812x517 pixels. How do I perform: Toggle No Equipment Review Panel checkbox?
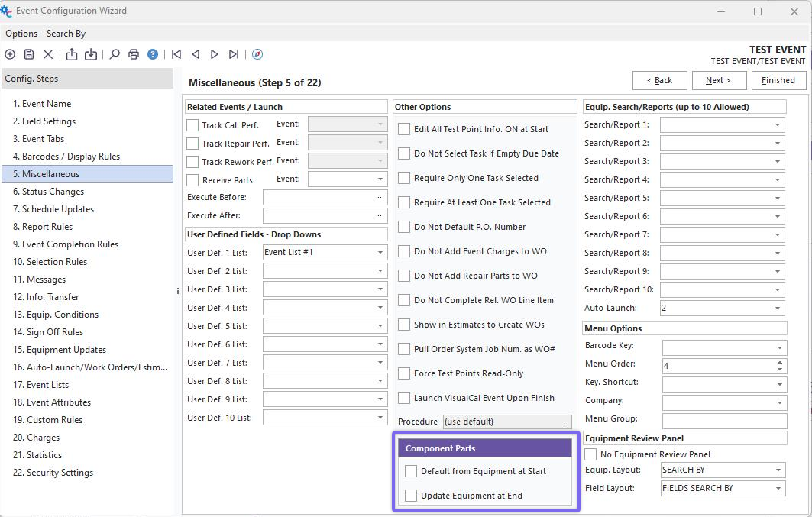pyautogui.click(x=590, y=454)
